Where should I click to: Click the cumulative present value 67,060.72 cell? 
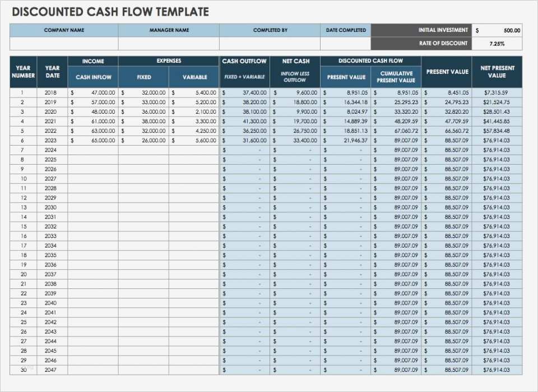396,130
